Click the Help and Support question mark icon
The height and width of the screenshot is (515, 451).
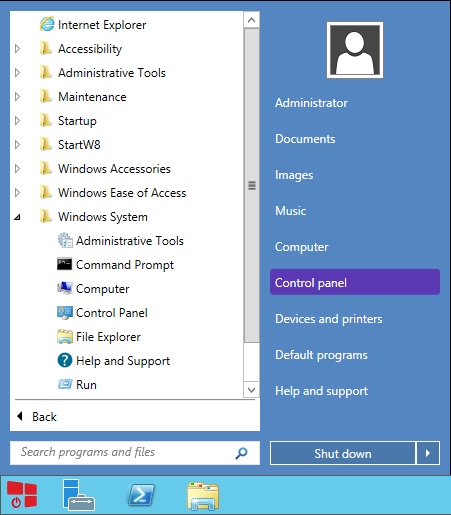tap(65, 360)
